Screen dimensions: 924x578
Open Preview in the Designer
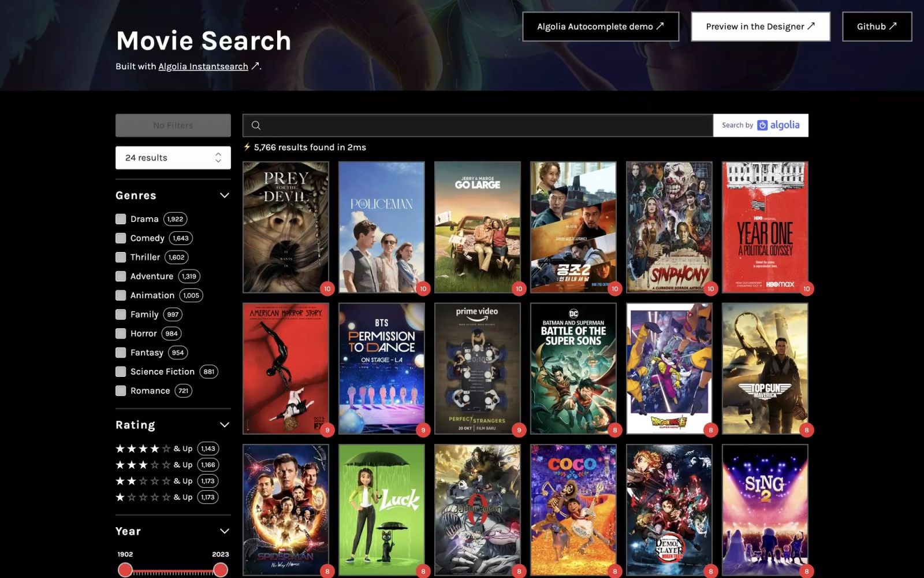(x=761, y=27)
